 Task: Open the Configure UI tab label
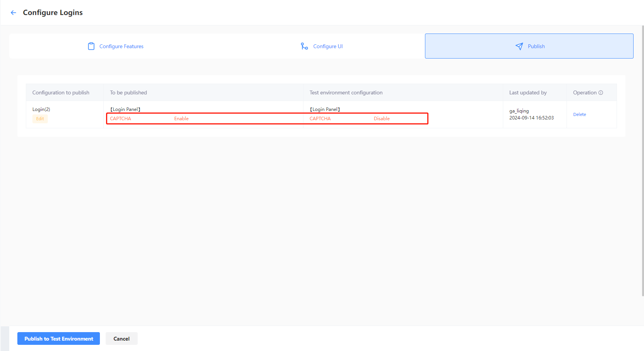tap(328, 46)
